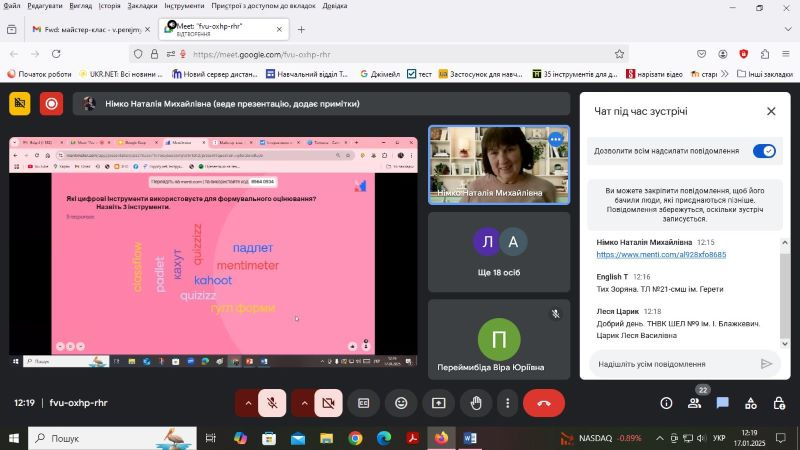
Task: Open activities icon
Action: pyautogui.click(x=751, y=403)
